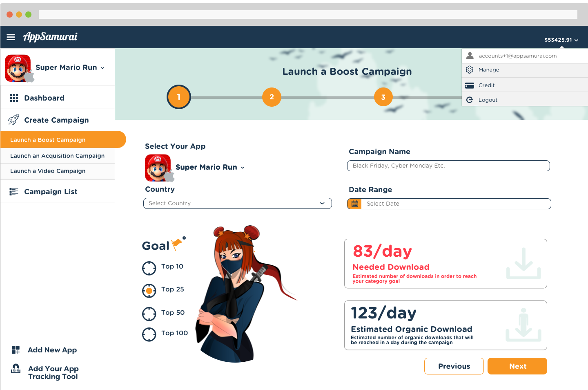Select the Top 10 goal

click(x=149, y=268)
